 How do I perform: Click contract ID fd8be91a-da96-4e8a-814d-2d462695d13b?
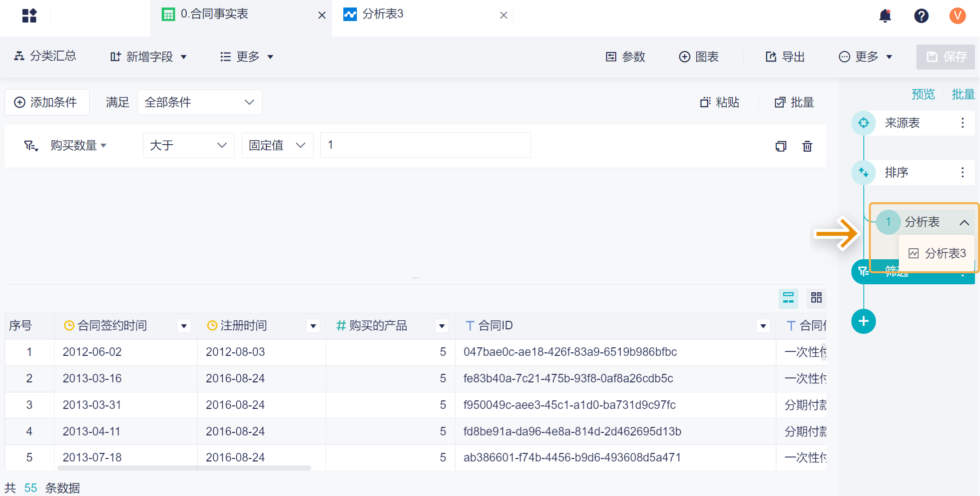click(572, 431)
